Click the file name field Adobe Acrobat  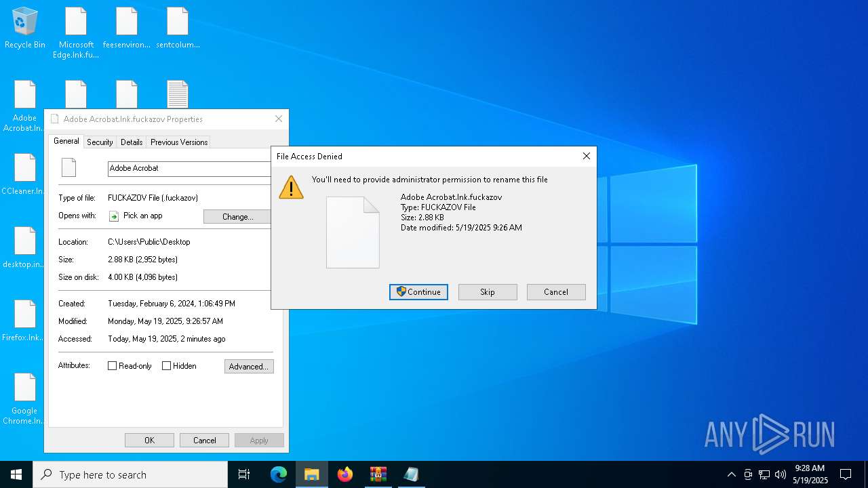pyautogui.click(x=190, y=168)
